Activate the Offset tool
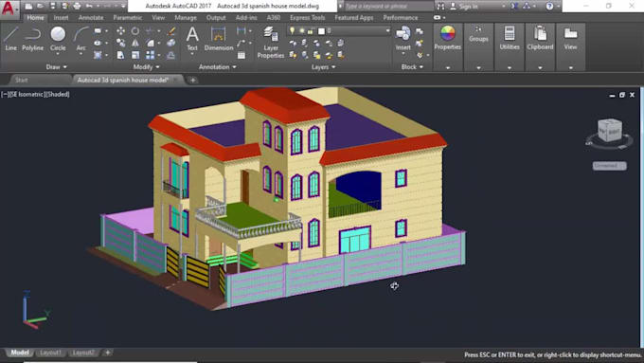The width and height of the screenshot is (644, 363). [171, 55]
